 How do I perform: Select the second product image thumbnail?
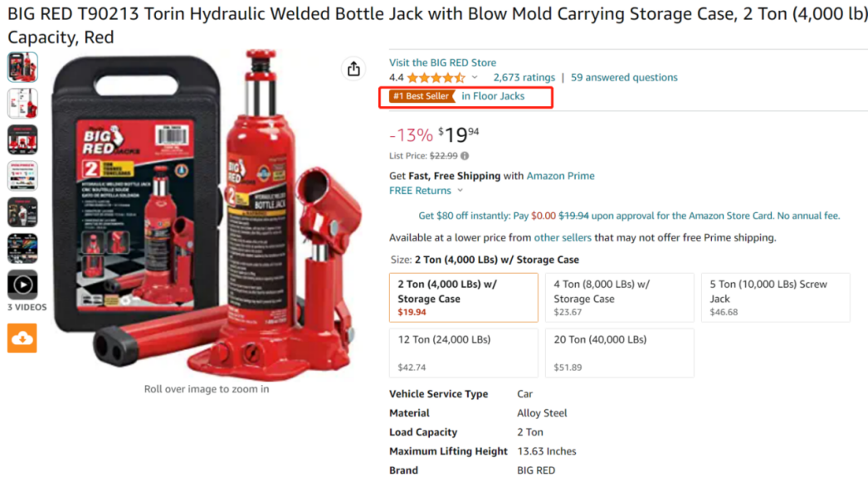pos(22,103)
